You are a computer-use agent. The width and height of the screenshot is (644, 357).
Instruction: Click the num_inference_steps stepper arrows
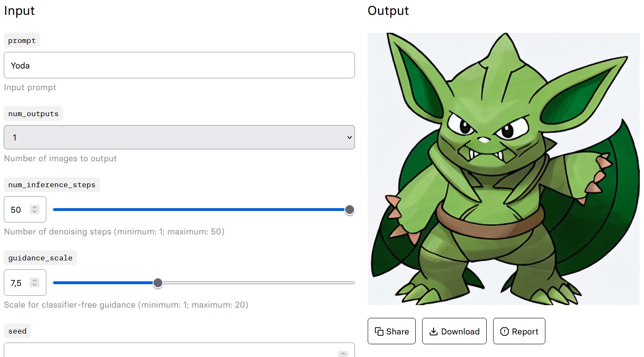point(35,209)
